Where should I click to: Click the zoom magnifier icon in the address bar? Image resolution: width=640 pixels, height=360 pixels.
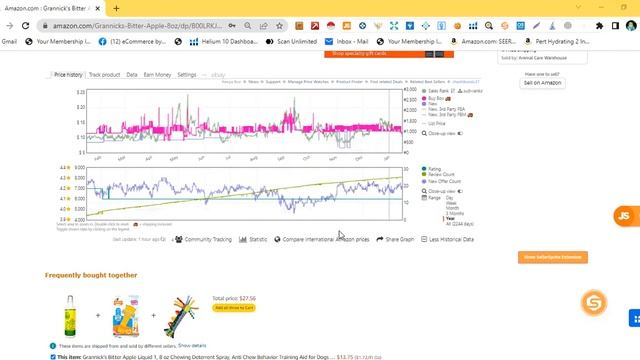click(248, 26)
